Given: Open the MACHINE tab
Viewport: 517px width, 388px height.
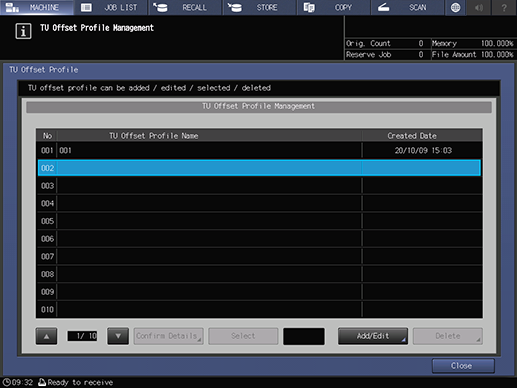Looking at the screenshot, I should 37,7.
